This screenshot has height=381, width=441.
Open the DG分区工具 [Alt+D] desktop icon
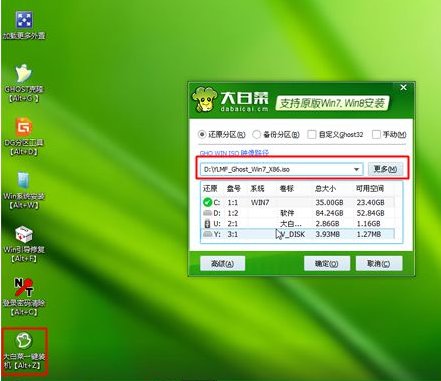point(24,137)
